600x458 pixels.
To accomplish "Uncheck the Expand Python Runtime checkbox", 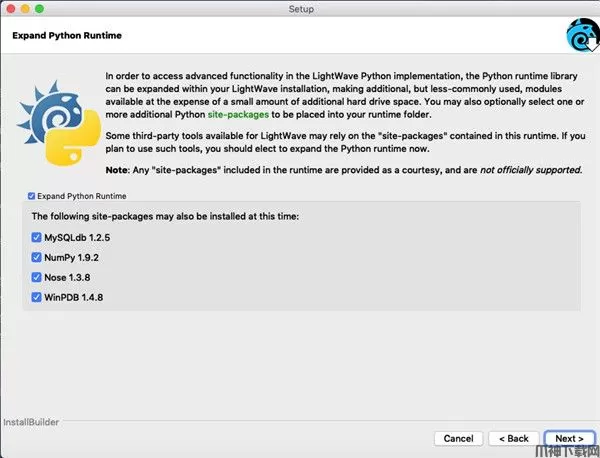I will [x=33, y=196].
